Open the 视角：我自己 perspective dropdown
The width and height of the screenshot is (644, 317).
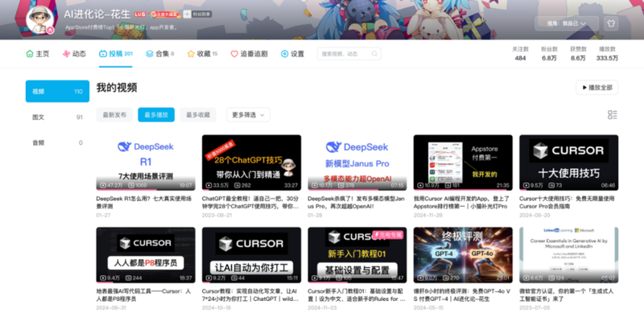click(x=567, y=23)
